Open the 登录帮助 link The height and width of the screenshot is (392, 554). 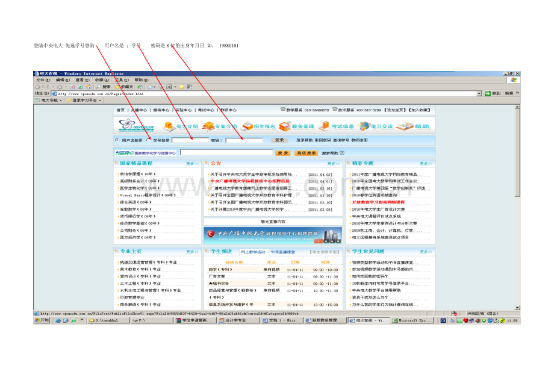tap(304, 140)
